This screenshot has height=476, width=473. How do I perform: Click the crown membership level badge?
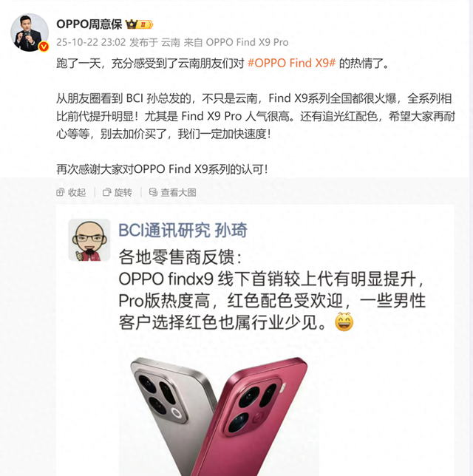click(x=140, y=24)
